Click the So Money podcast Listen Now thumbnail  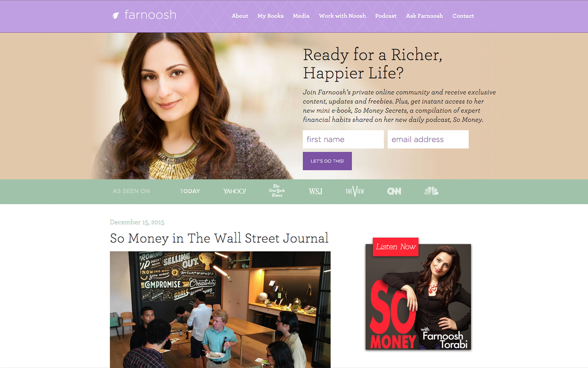pos(418,294)
